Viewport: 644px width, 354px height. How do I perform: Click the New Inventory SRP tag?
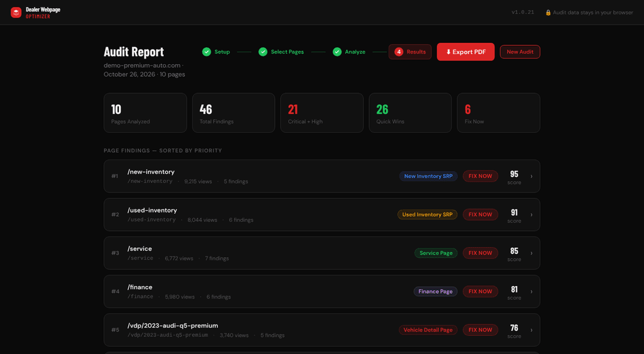[428, 176]
